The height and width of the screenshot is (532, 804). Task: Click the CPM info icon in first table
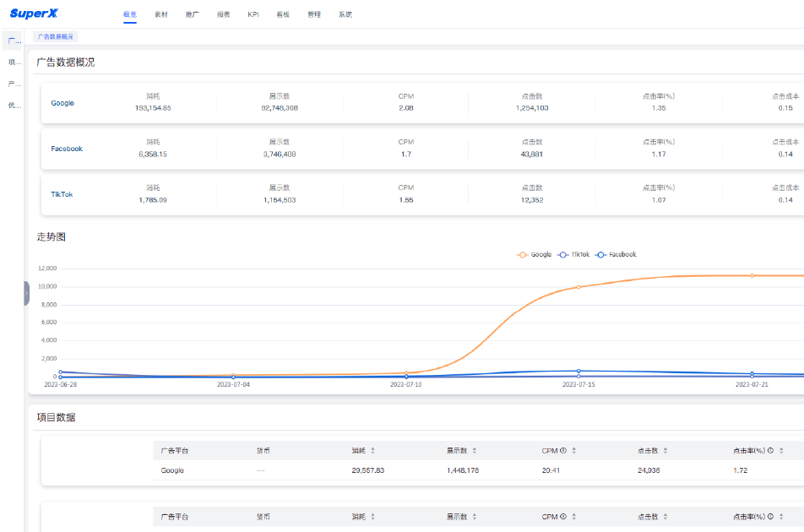click(x=562, y=451)
